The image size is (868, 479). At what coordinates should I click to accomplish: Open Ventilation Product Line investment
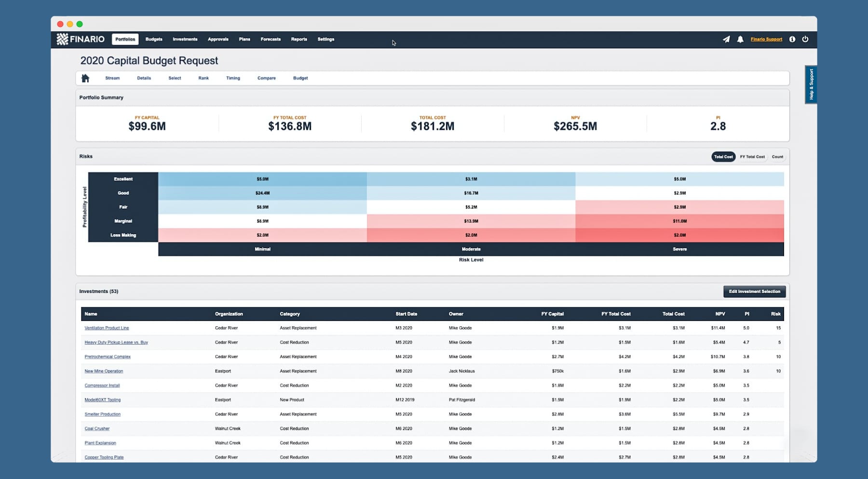(x=107, y=328)
